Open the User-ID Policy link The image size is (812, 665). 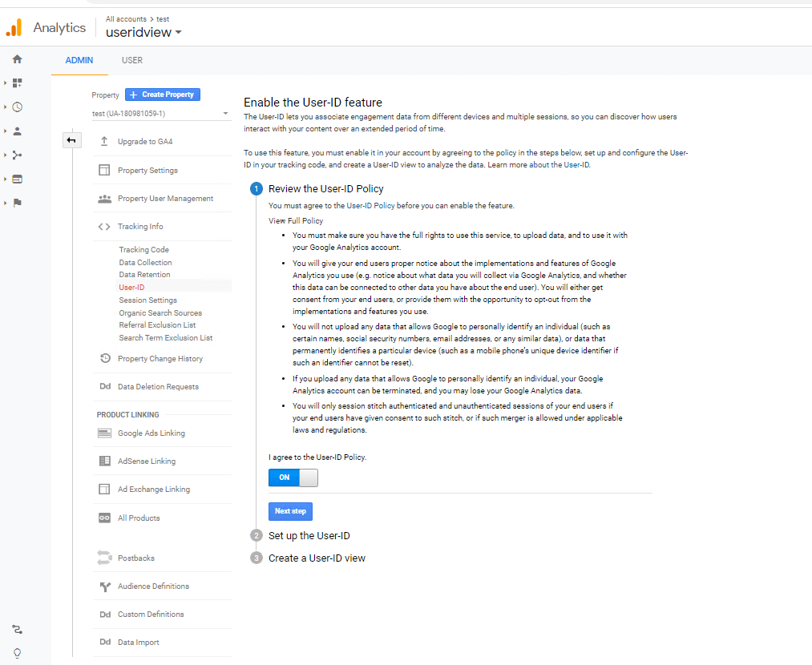[370, 205]
